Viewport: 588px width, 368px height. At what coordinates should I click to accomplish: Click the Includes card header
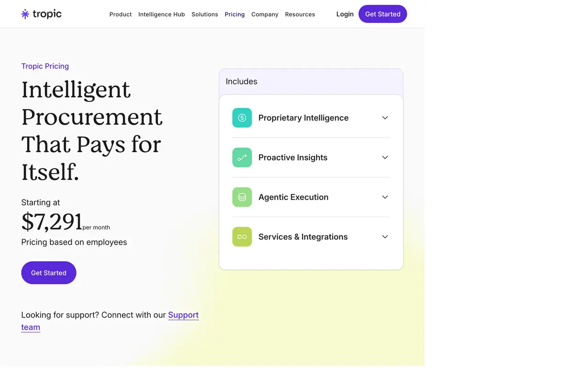click(311, 81)
